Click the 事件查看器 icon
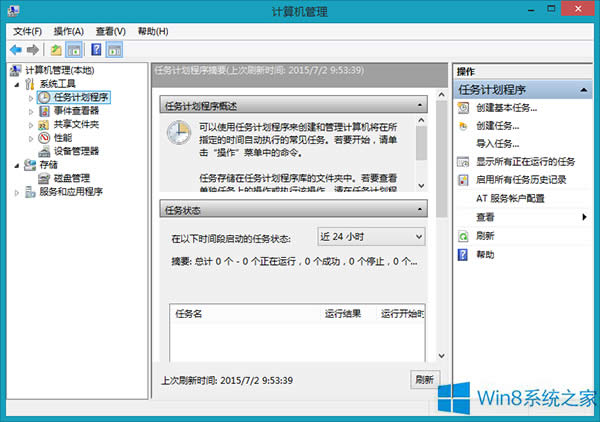Screen dimensions: 600x422 [x=44, y=111]
